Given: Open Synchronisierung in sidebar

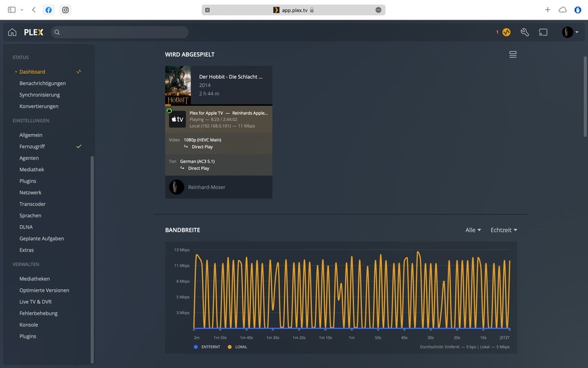Looking at the screenshot, I should [x=39, y=95].
